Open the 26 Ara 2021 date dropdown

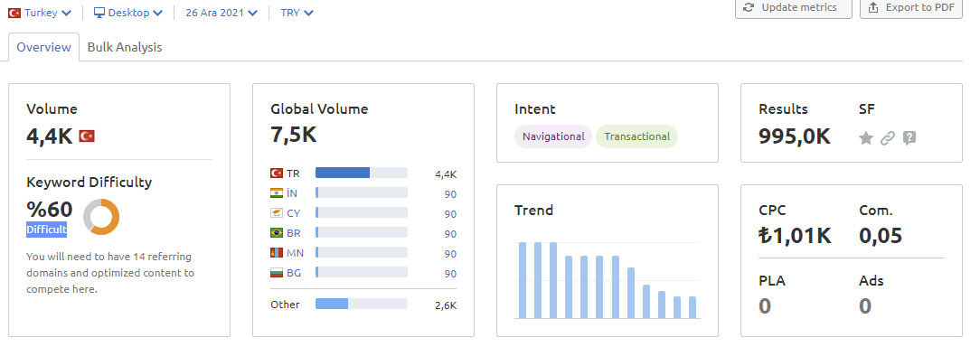point(221,13)
